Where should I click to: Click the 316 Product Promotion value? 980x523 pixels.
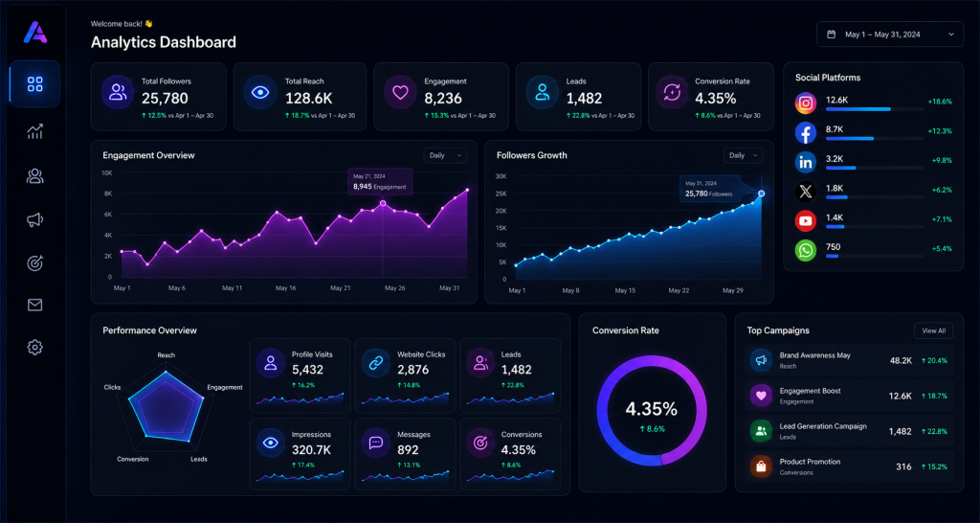coord(903,466)
